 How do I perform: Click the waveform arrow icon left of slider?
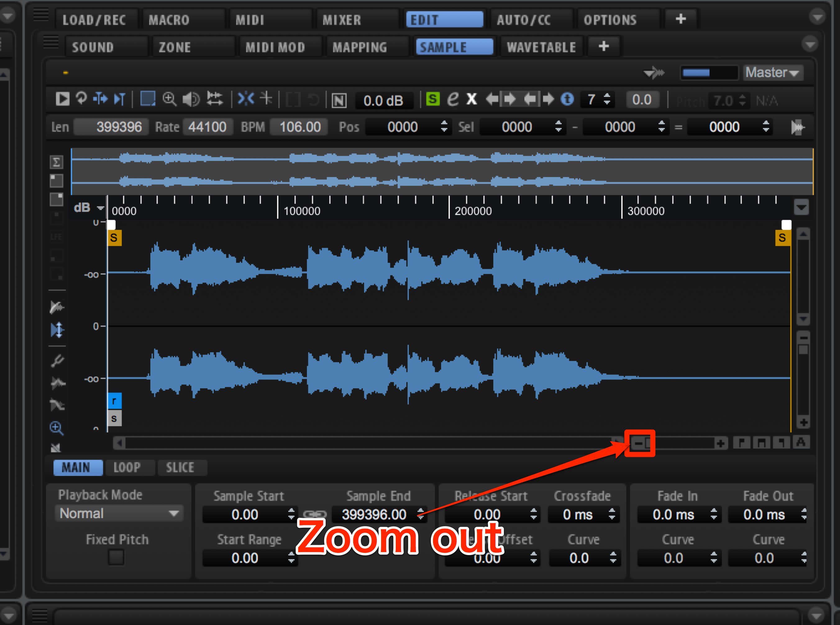pos(654,72)
